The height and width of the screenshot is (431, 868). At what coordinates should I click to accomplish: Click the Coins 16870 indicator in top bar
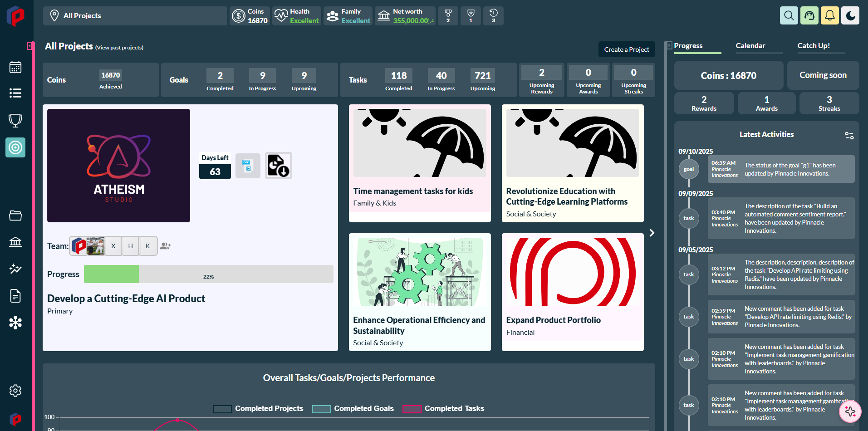click(250, 16)
